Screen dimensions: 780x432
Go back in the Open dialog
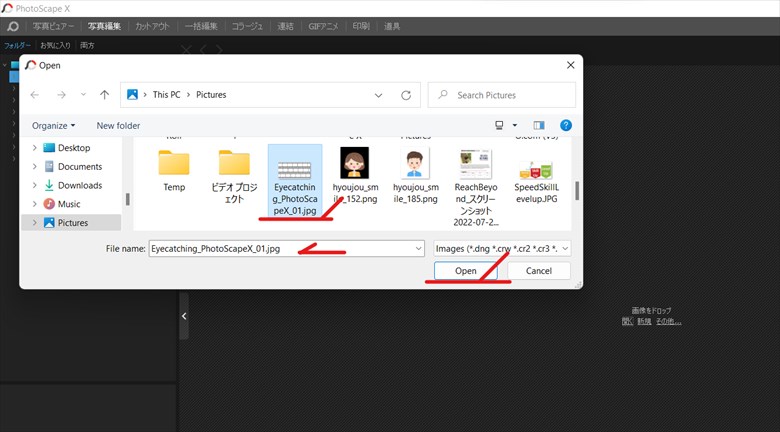(x=34, y=95)
